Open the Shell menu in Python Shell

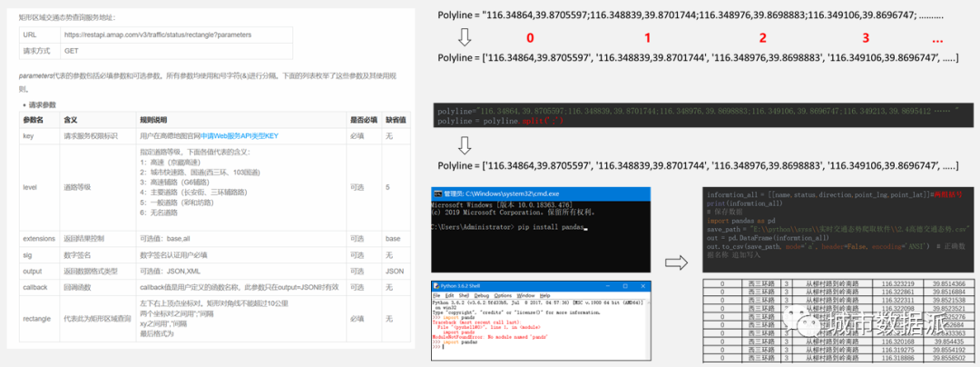[464, 295]
